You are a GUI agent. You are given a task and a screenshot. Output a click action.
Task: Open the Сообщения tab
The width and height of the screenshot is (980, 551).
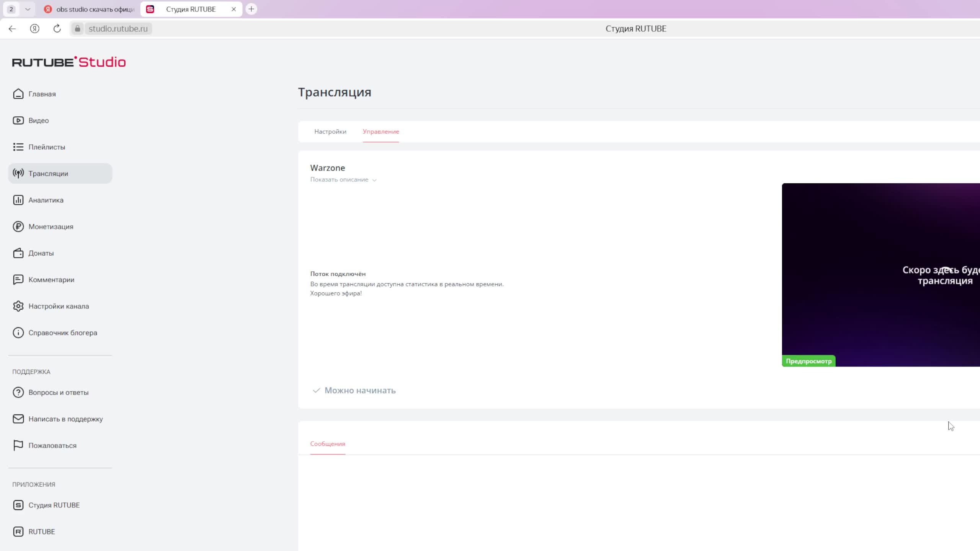point(328,444)
